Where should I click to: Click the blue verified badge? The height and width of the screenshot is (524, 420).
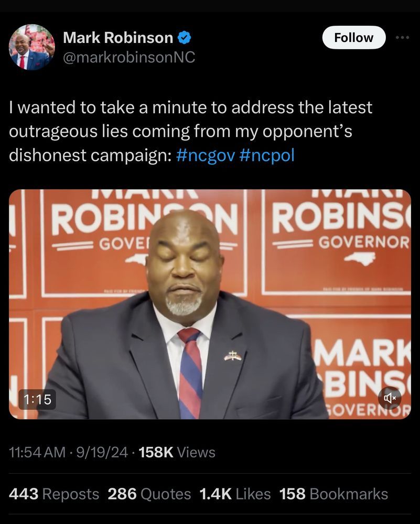pyautogui.click(x=184, y=37)
